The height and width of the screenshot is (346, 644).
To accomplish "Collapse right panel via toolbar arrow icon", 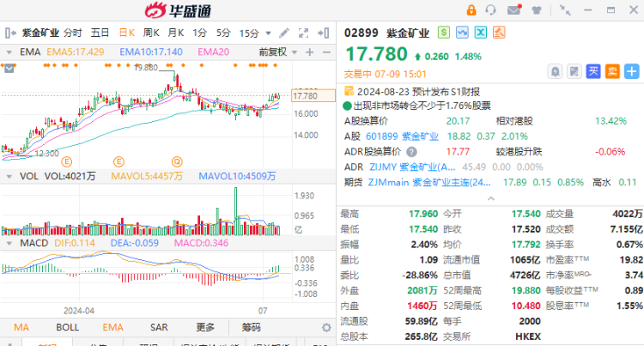I will (324, 33).
